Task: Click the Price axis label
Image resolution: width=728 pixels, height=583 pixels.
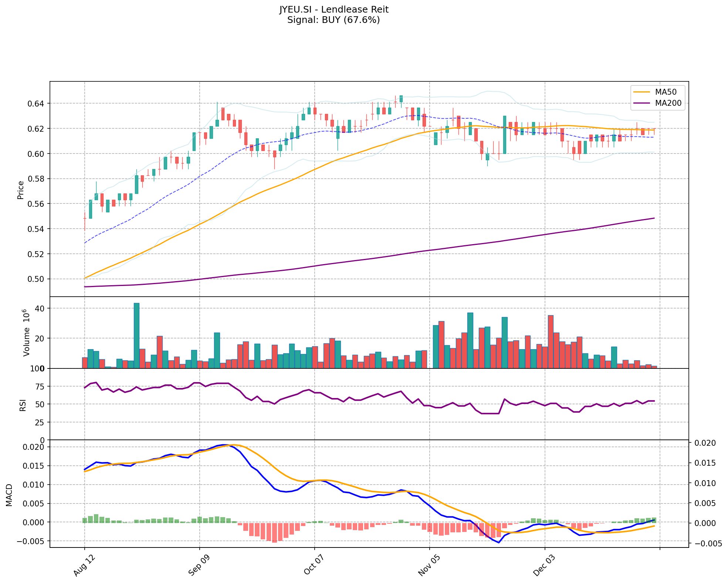Action: click(x=21, y=190)
